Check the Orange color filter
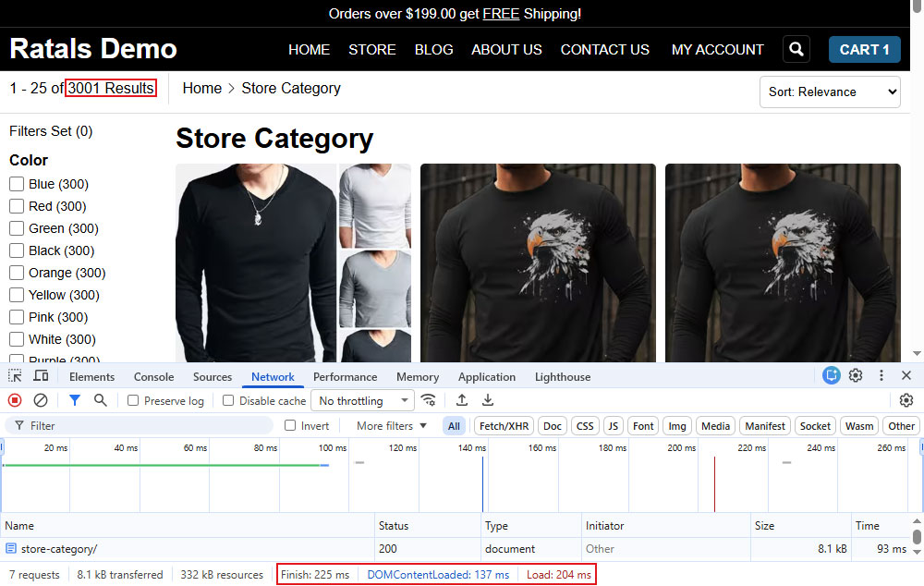The image size is (924, 586). (17, 273)
